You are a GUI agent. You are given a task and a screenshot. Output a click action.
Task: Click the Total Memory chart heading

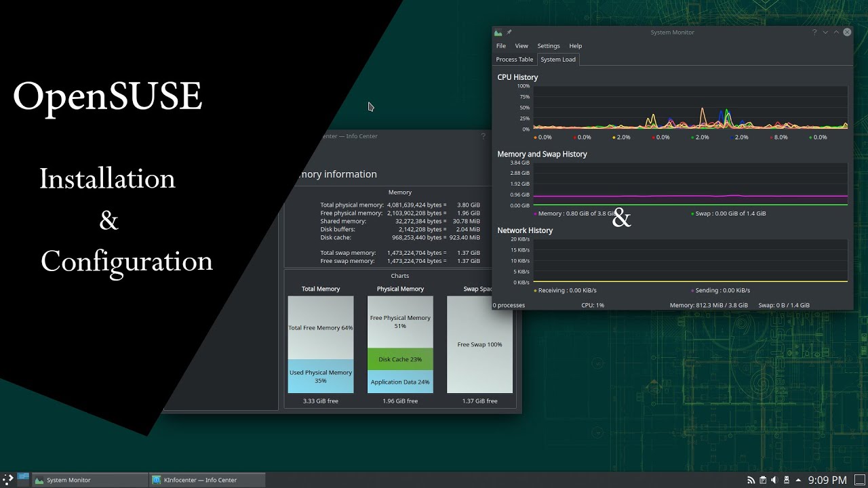(321, 289)
